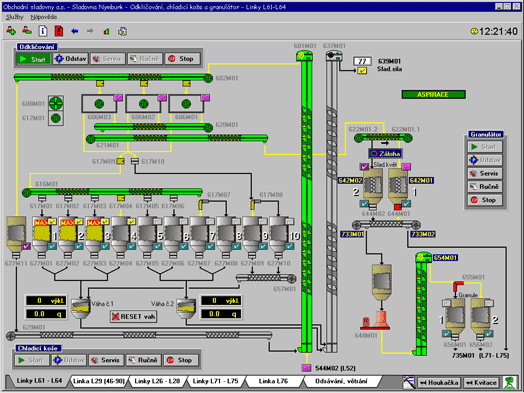The height and width of the screenshot is (393, 524).
Task: Open the Služby menu
Action: [15, 17]
